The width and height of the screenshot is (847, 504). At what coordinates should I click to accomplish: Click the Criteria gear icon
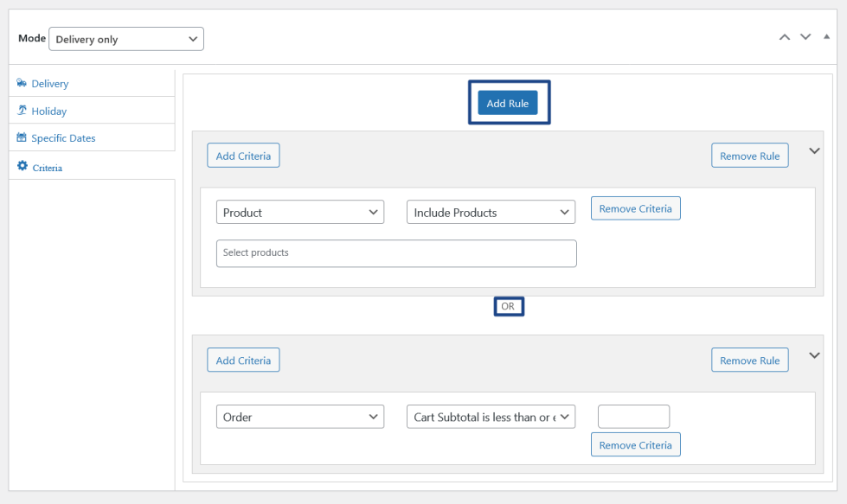click(22, 166)
